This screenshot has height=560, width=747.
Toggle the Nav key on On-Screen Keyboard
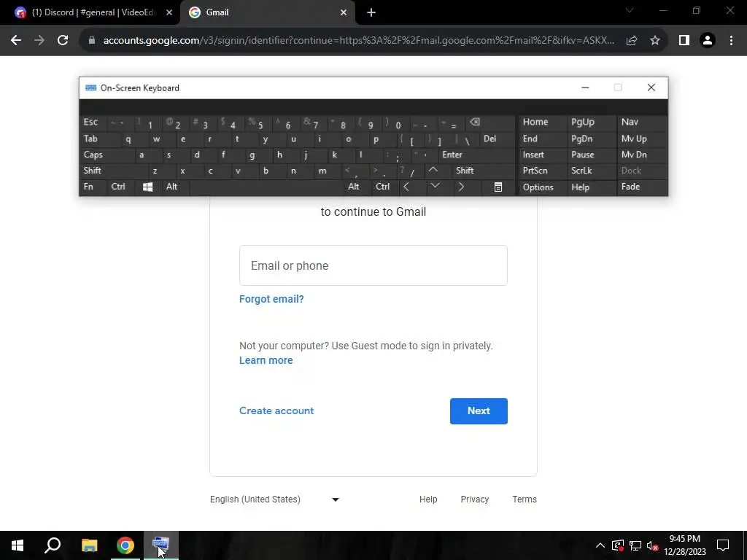642,122
